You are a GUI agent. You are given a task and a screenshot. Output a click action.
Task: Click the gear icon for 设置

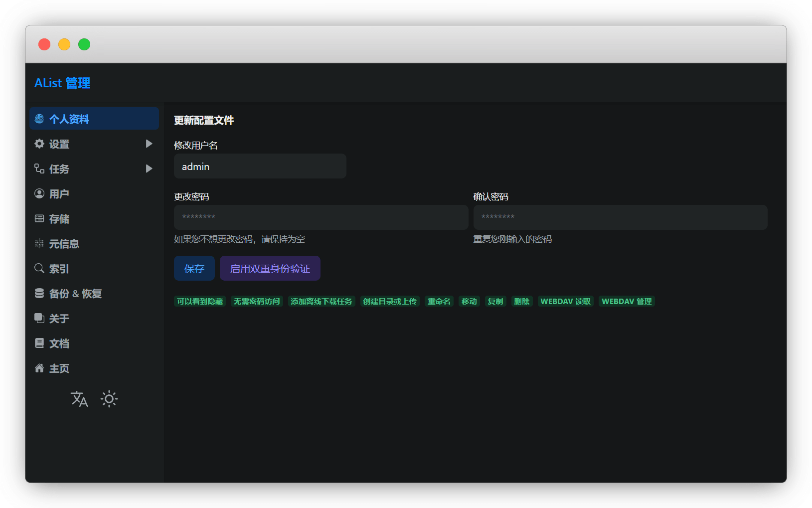pyautogui.click(x=39, y=144)
